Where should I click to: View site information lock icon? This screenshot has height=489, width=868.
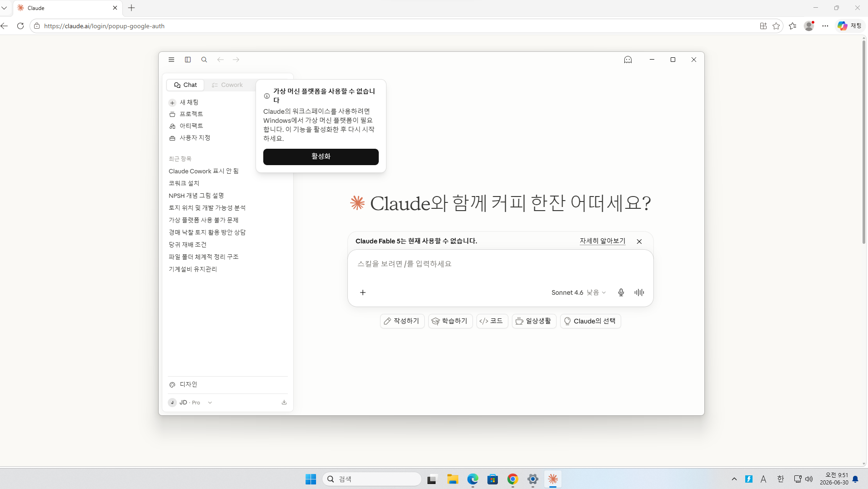pos(37,26)
